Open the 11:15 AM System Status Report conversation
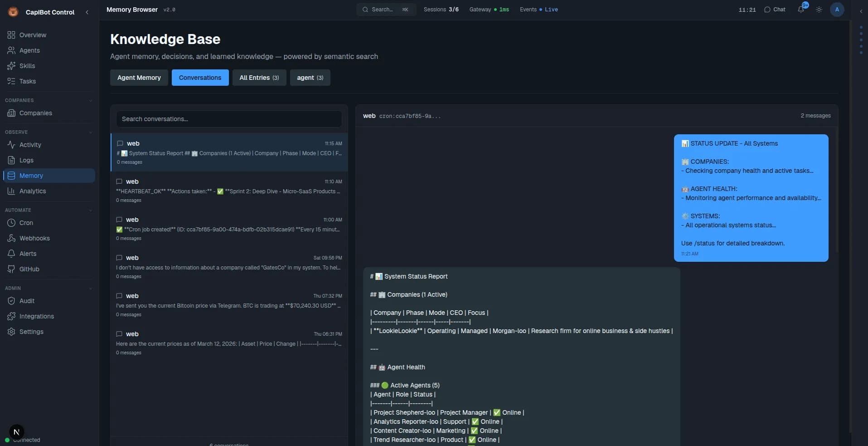 (229, 152)
